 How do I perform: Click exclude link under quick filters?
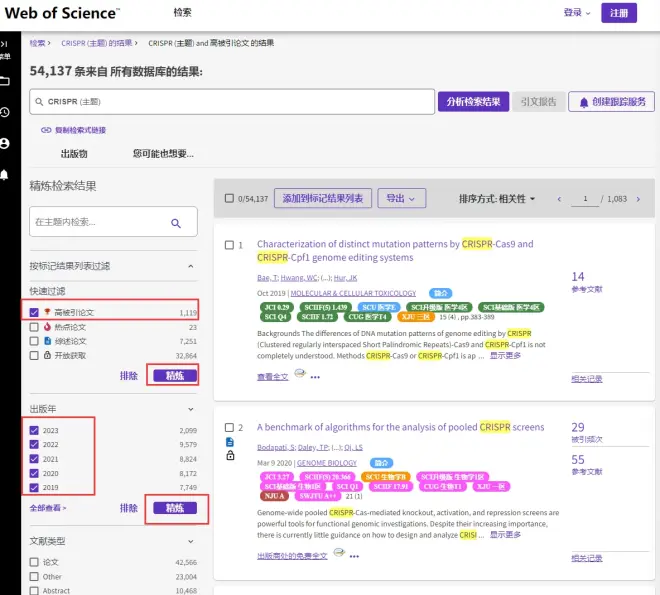click(x=128, y=376)
